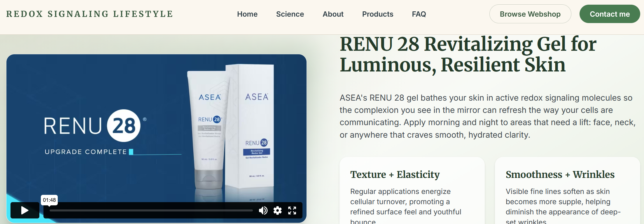
Task: Navigate to Products in the header
Action: pos(378,14)
